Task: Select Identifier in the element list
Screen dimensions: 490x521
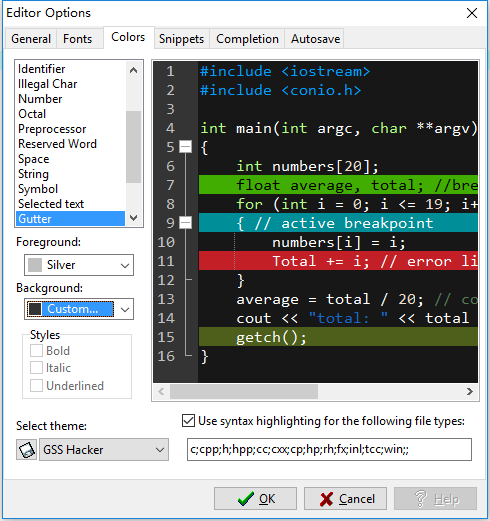Action: [70, 69]
